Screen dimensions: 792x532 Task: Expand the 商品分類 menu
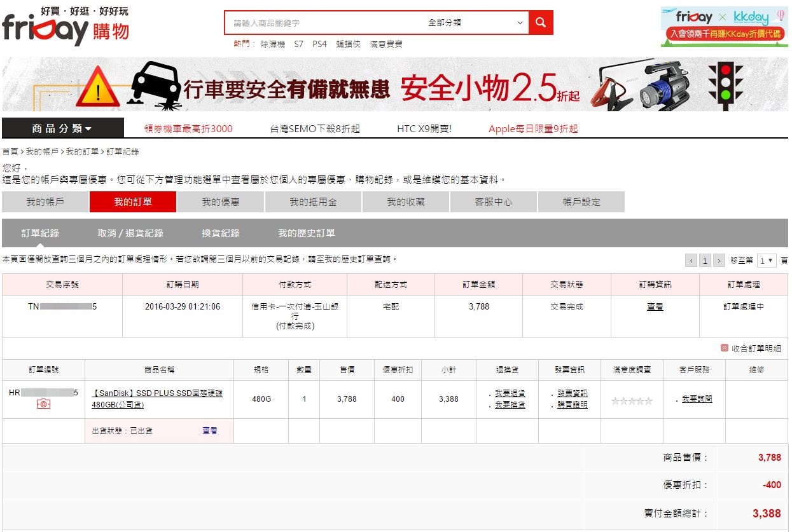[x=62, y=128]
